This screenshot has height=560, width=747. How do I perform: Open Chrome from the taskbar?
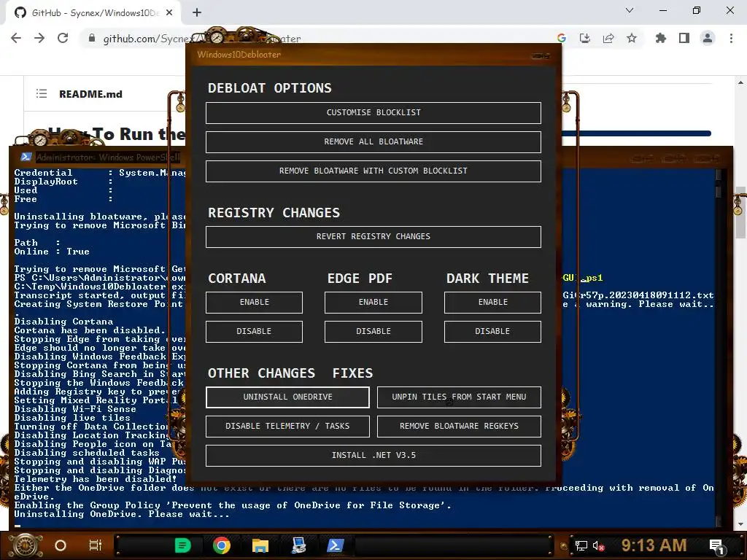tap(222, 545)
